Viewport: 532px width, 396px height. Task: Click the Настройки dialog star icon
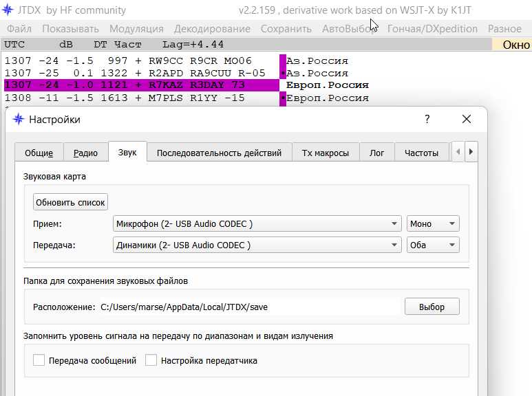click(19, 120)
